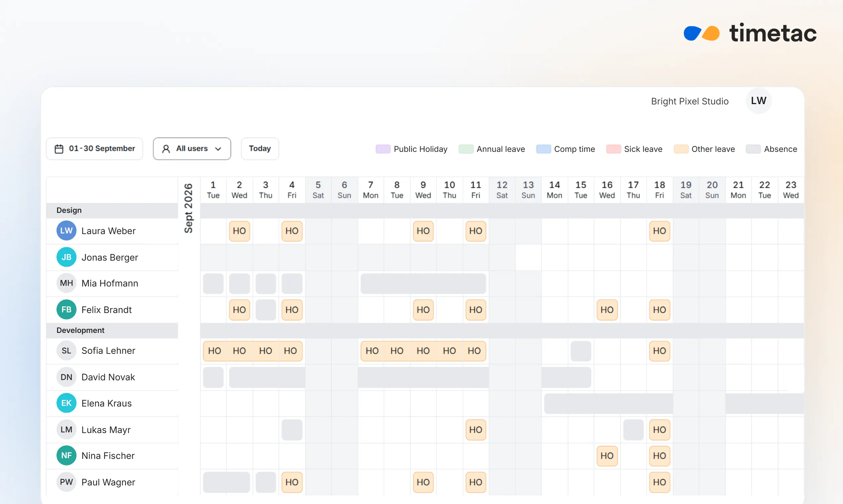
Task: Open Elena Kraus's EK avatar
Action: click(x=66, y=403)
